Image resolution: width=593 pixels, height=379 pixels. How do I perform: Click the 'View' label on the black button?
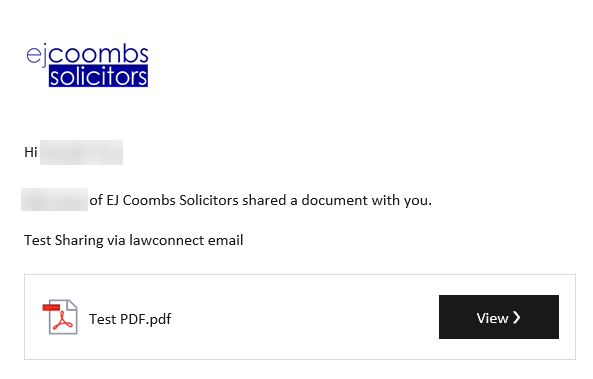492,318
